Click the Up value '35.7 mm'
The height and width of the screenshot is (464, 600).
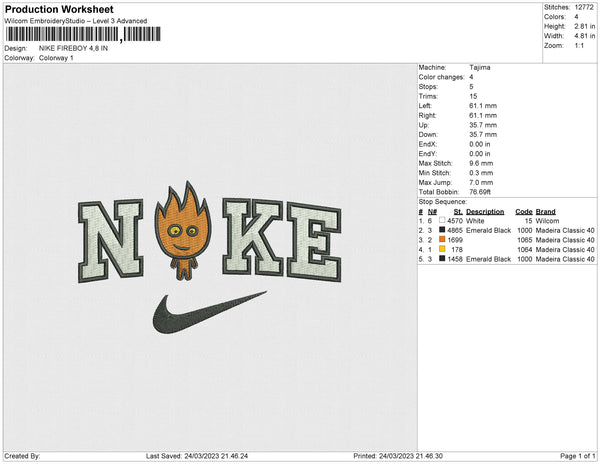pos(483,125)
